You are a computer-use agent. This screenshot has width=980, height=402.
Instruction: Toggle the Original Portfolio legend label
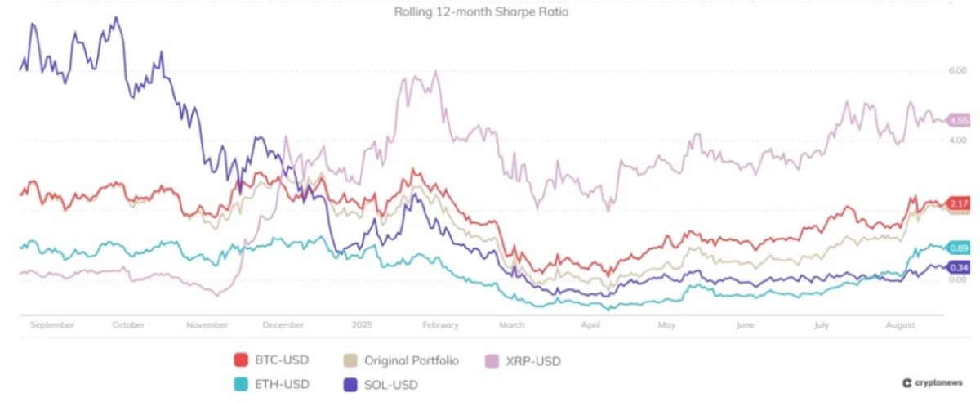pos(412,360)
